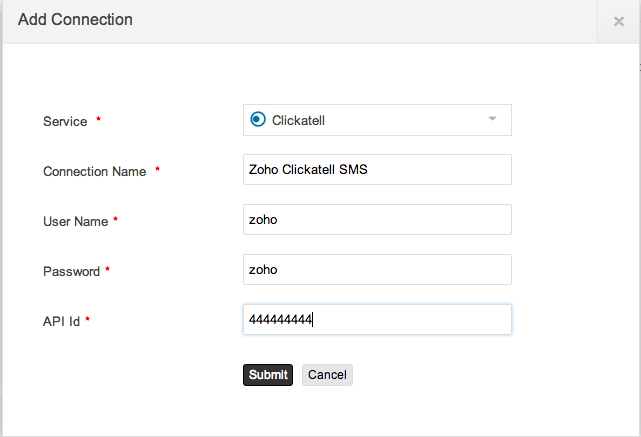This screenshot has width=641, height=437.
Task: Click the API Id input box
Action: (377, 320)
